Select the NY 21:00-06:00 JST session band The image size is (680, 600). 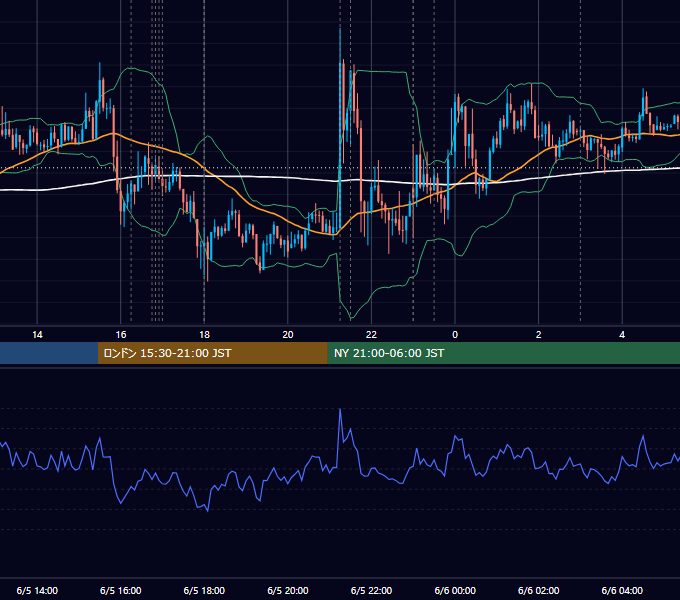pos(503,353)
